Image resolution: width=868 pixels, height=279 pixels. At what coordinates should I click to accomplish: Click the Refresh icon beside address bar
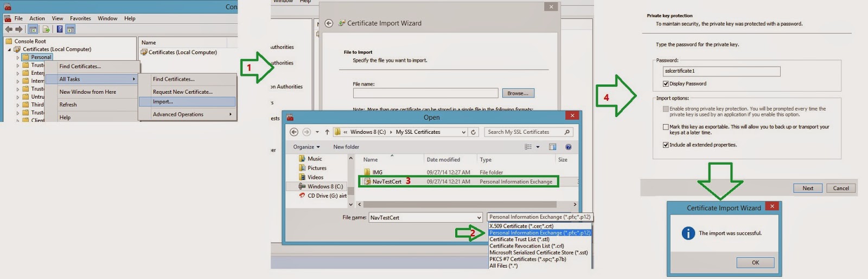pos(474,132)
